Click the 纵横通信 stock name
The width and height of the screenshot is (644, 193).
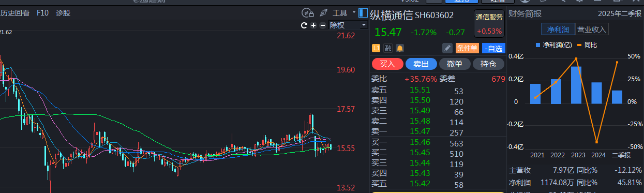coord(392,15)
